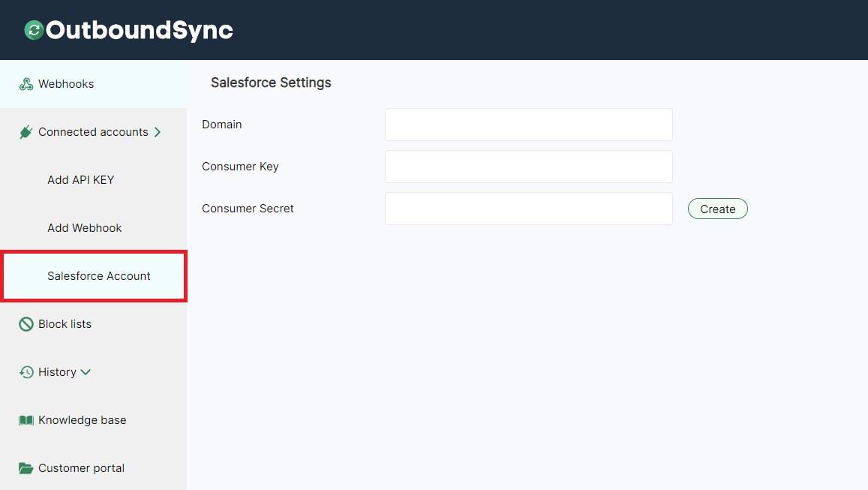Click the Block lists prohibited icon

[26, 324]
